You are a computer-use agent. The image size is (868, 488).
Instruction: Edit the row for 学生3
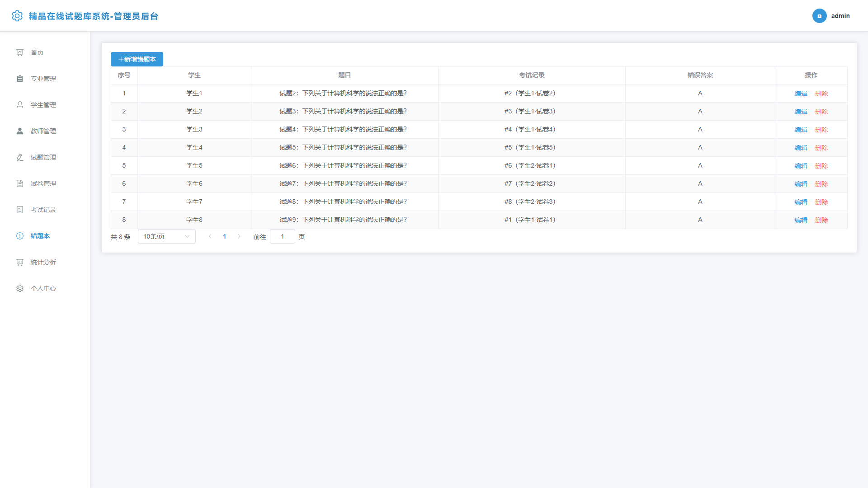[801, 130]
